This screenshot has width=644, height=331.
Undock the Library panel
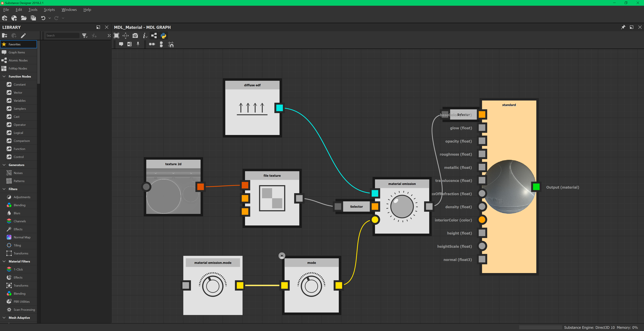coord(98,27)
